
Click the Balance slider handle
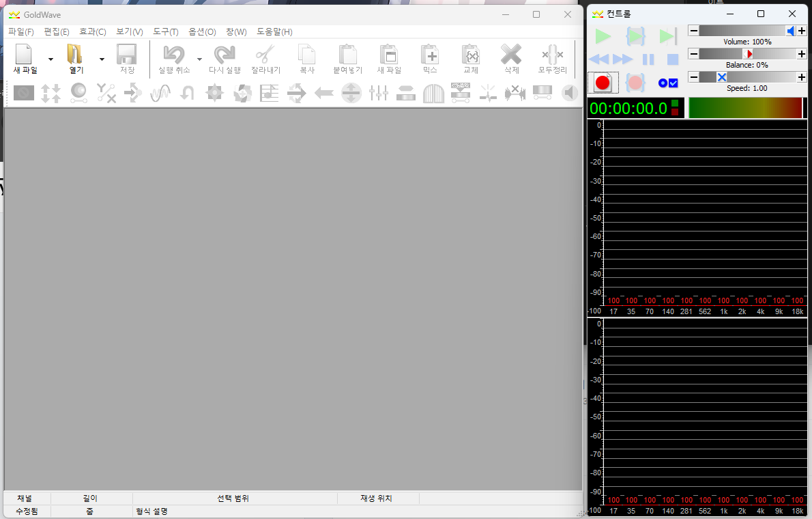[x=749, y=54]
